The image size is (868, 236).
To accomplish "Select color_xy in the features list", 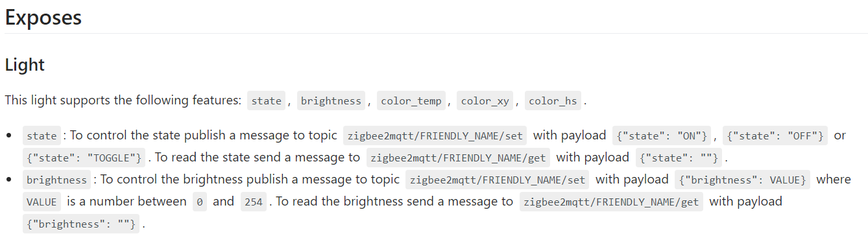I will [x=485, y=100].
